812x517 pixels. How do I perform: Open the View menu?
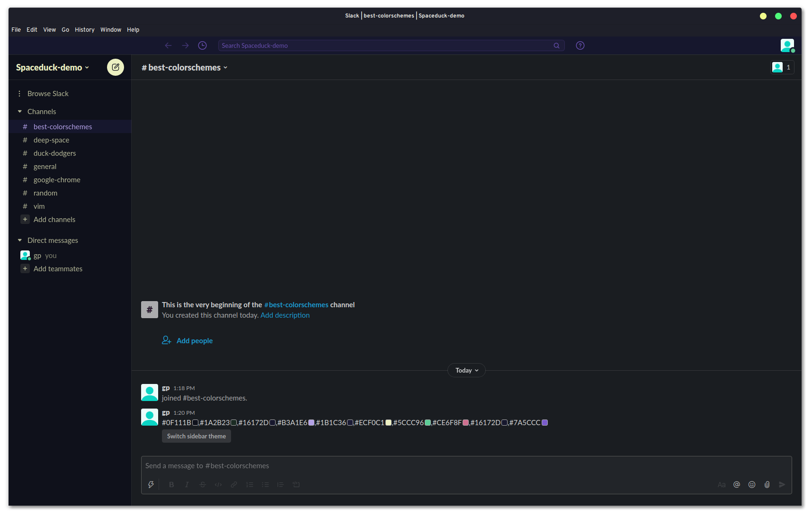49,29
